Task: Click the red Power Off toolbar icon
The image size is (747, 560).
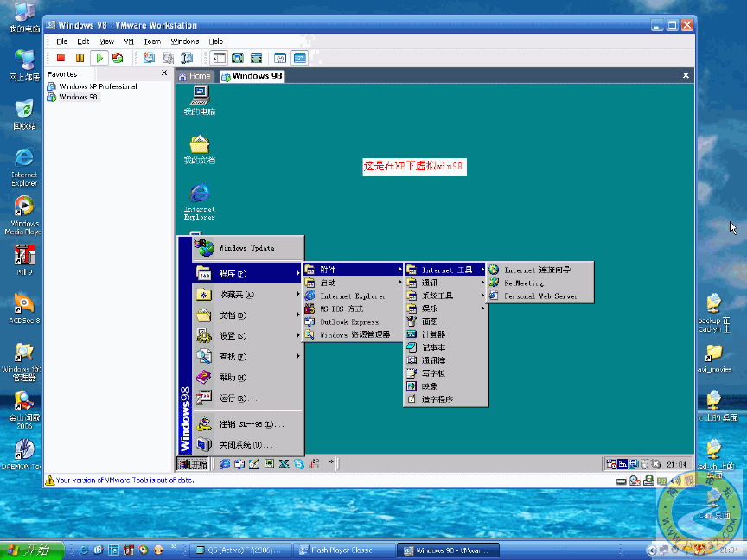Action: [61, 58]
